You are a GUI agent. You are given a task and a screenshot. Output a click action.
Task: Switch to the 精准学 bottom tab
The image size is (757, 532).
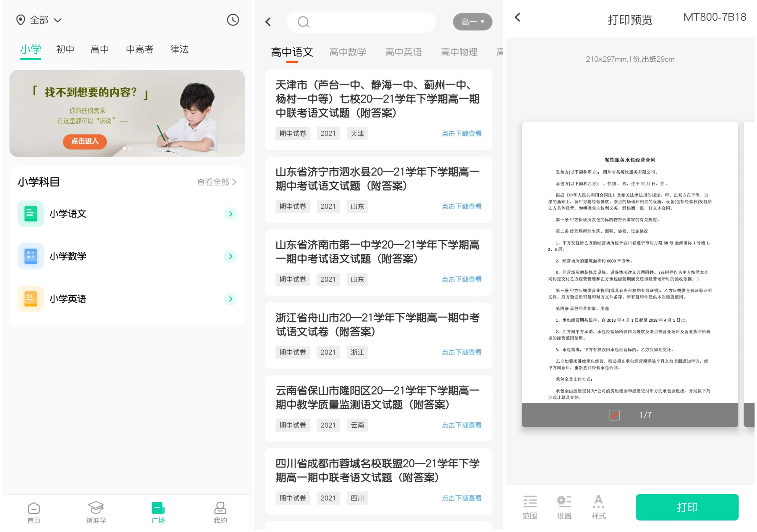pos(96,510)
